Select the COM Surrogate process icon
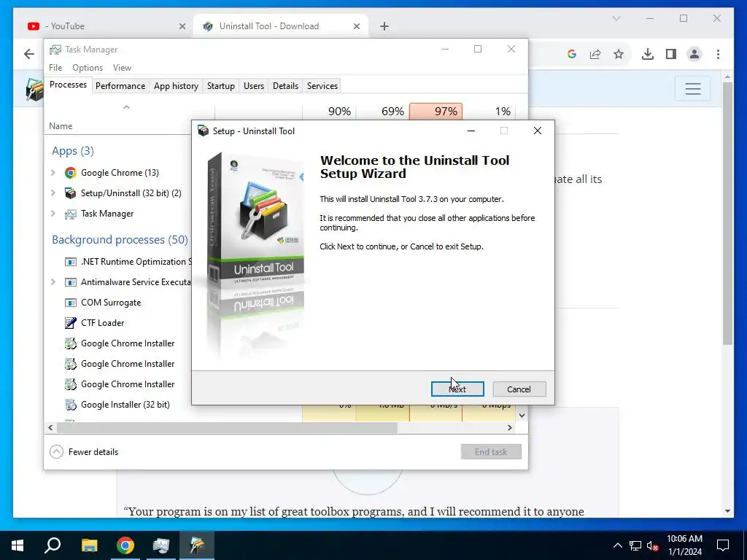Screen dimensions: 747x560 click(71, 303)
